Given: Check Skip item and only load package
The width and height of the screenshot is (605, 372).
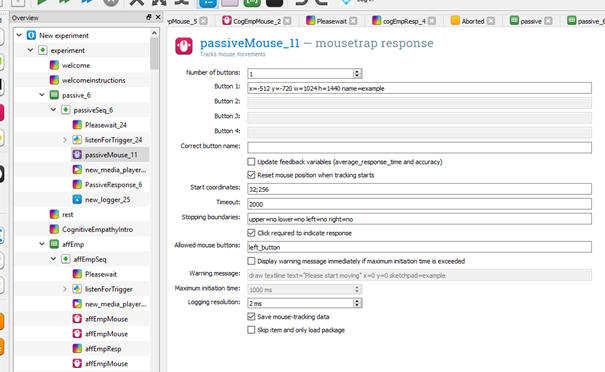Looking at the screenshot, I should [x=251, y=330].
